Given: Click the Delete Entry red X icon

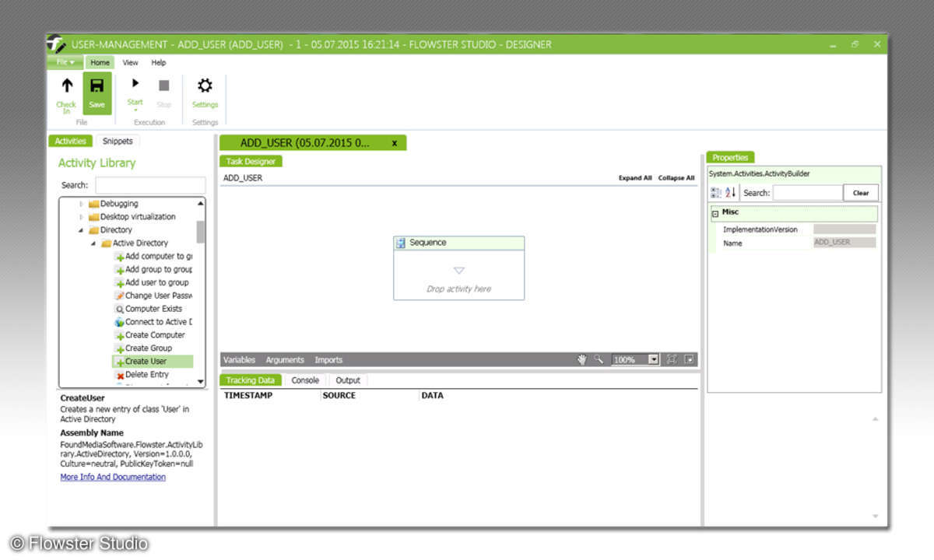Looking at the screenshot, I should coord(119,376).
